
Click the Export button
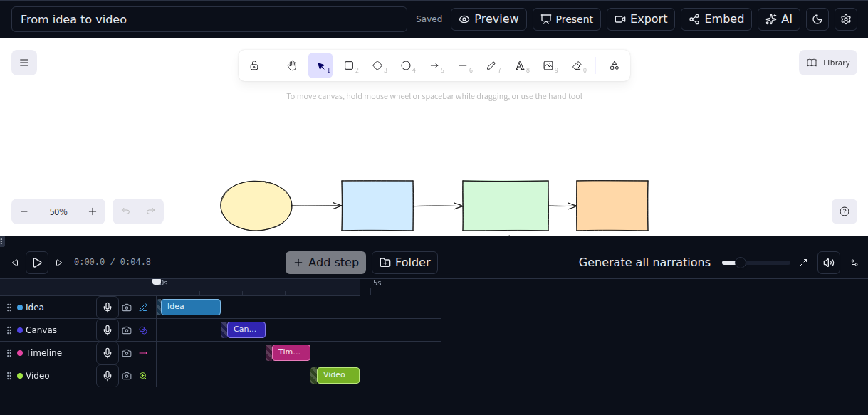pyautogui.click(x=641, y=19)
